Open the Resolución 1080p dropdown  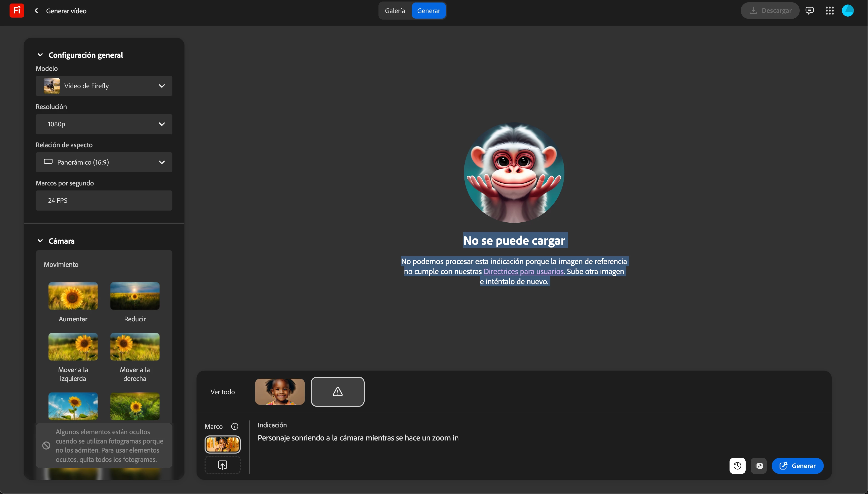click(x=104, y=124)
